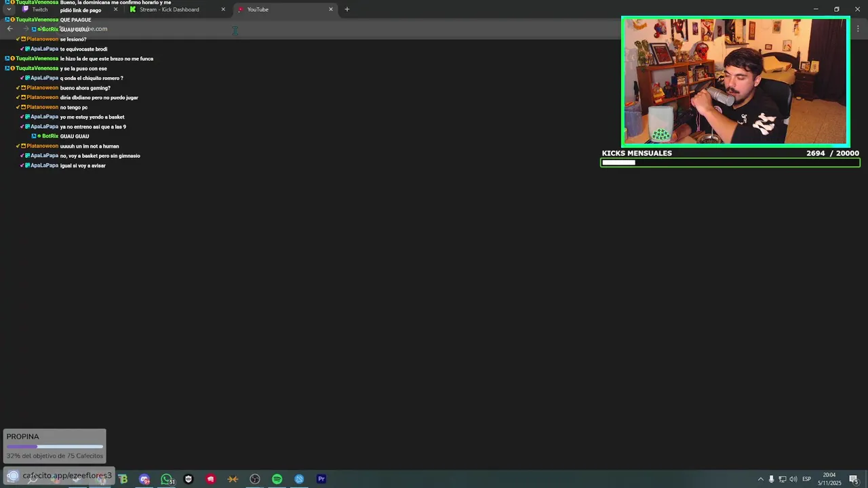Minimize the browser window

816,9
